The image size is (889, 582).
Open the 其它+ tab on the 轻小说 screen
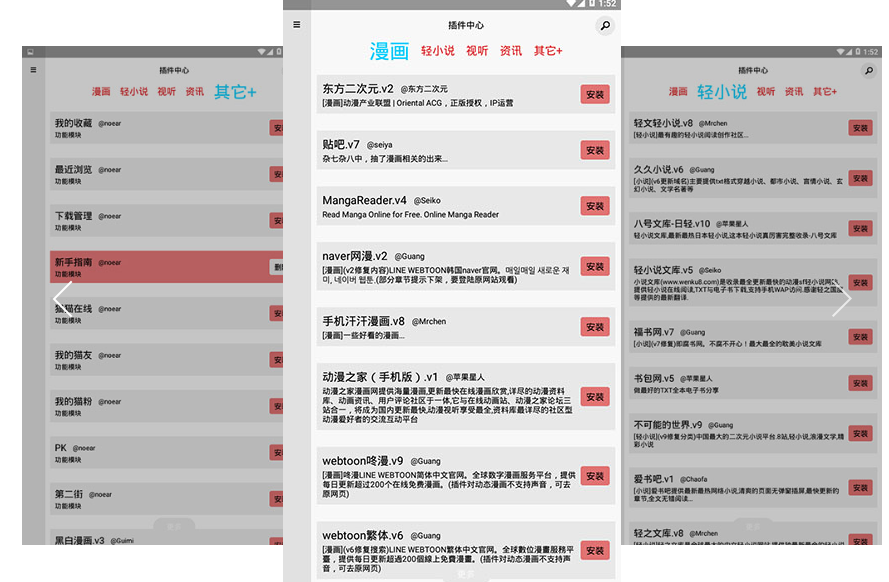825,92
